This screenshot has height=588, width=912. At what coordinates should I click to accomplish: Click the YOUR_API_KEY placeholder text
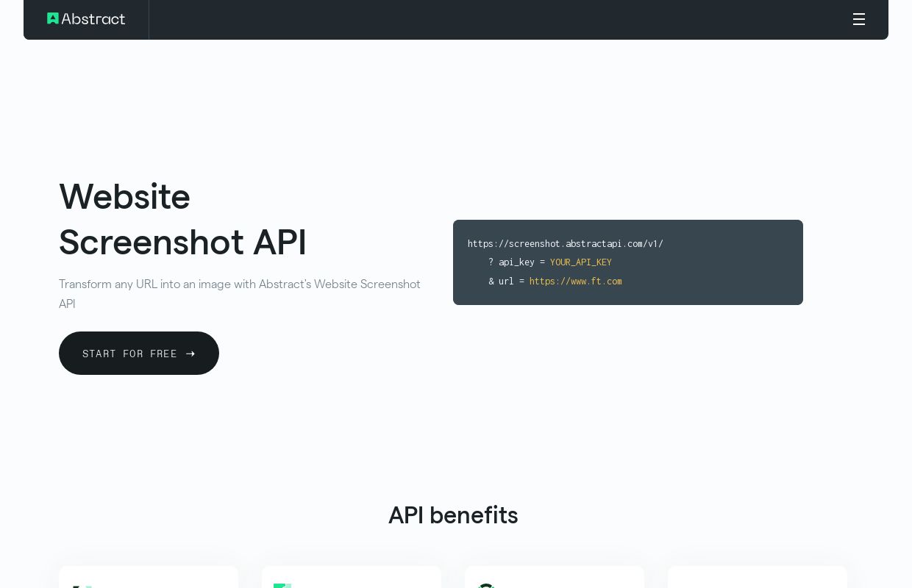(581, 262)
